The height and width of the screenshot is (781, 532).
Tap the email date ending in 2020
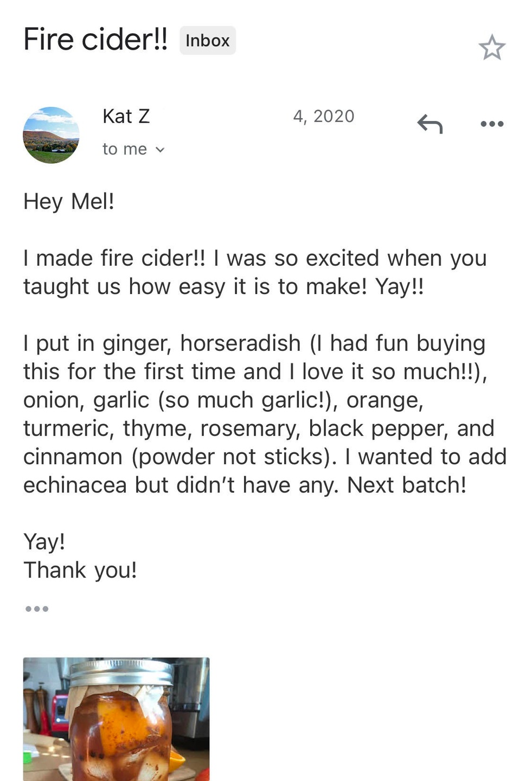pos(323,116)
